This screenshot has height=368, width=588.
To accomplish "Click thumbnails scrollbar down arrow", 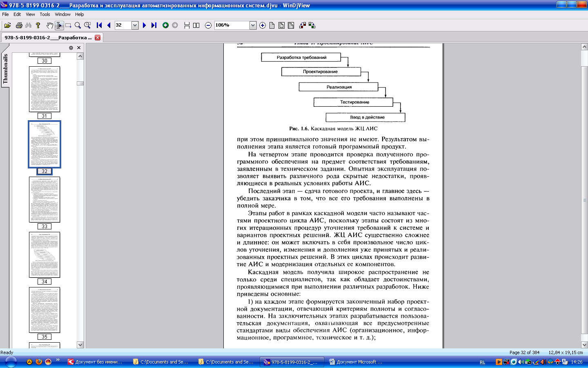I will (80, 345).
